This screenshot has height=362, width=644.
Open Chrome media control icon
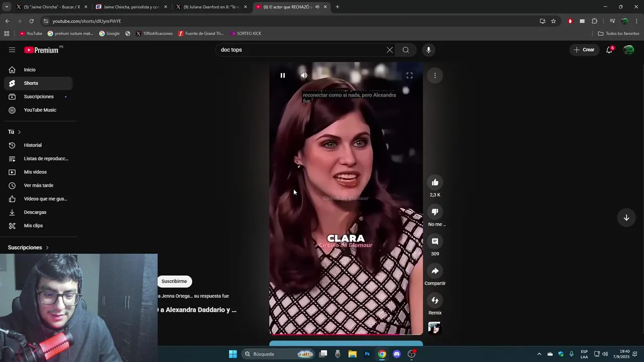click(x=612, y=21)
